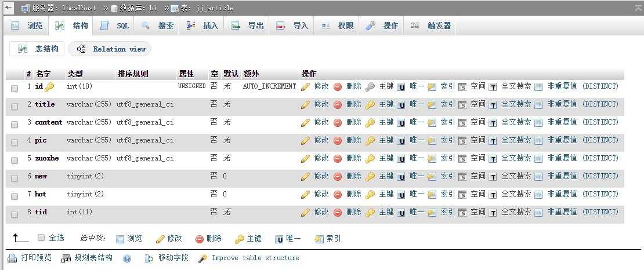
Task: Click the pencil edit icon in the tid row
Action: click(x=305, y=212)
